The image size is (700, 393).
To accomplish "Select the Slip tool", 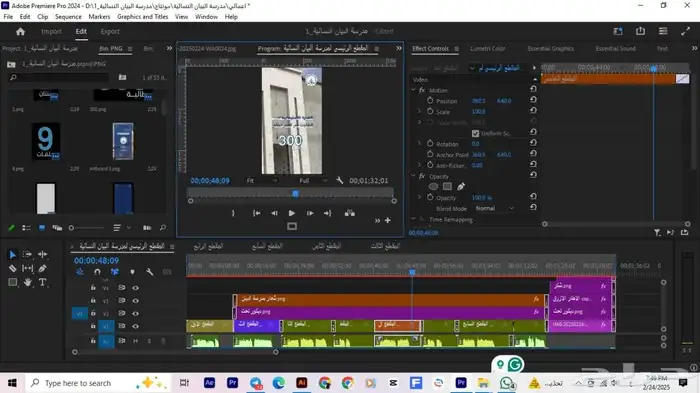I will tap(27, 268).
